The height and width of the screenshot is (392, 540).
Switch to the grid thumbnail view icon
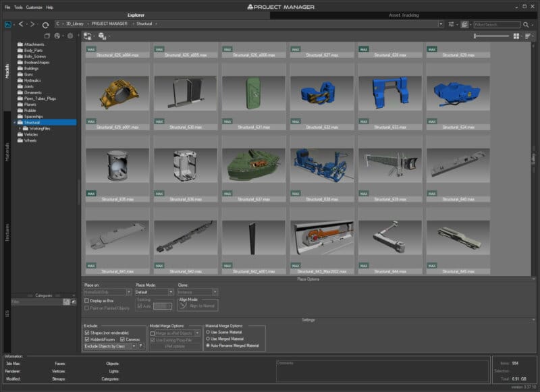click(x=516, y=36)
